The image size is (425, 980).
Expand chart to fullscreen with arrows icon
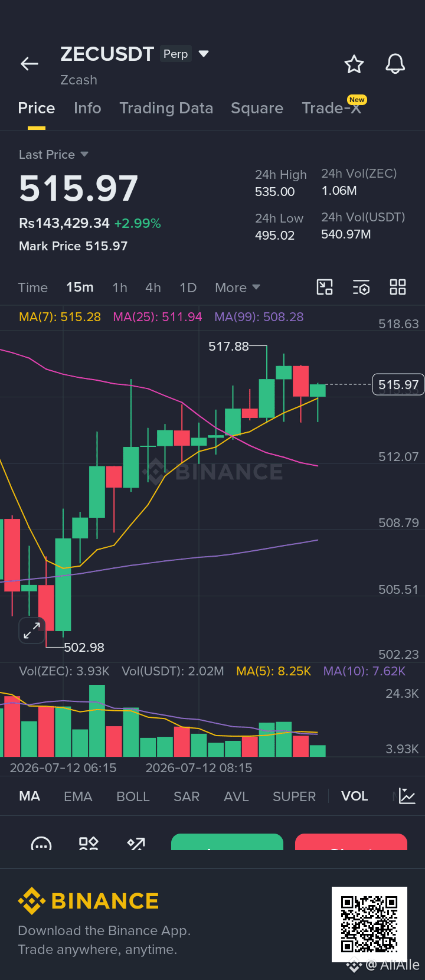point(32,631)
